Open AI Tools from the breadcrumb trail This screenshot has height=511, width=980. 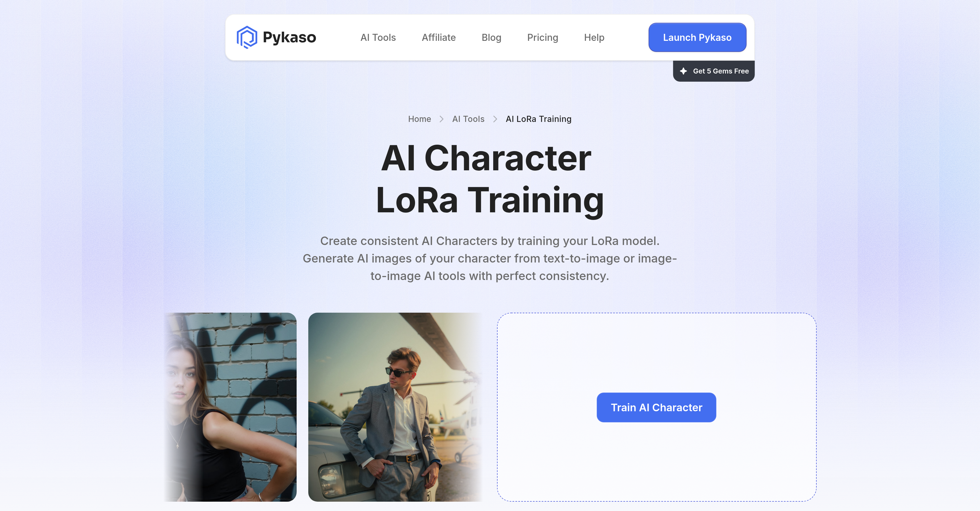point(468,119)
